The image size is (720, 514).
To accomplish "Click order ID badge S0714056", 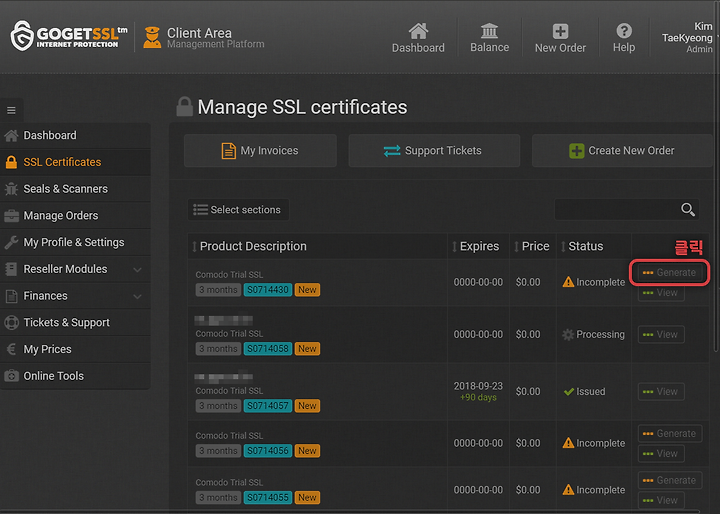I will coord(268,451).
